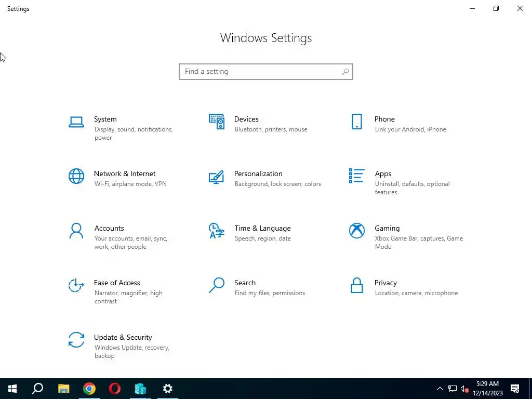Screen dimensions: 532x399
Task: Click 'Background, lock screen, colors' description
Action: (277, 184)
